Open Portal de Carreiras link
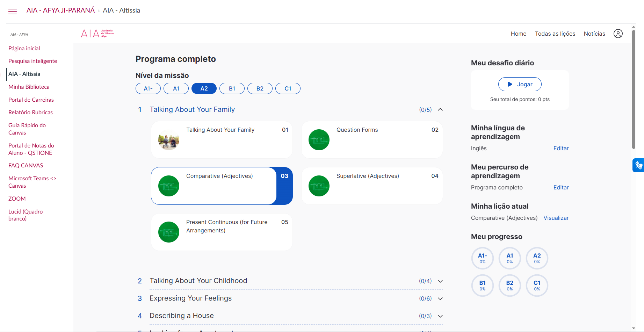Screen dimensions: 644x332 (31, 100)
